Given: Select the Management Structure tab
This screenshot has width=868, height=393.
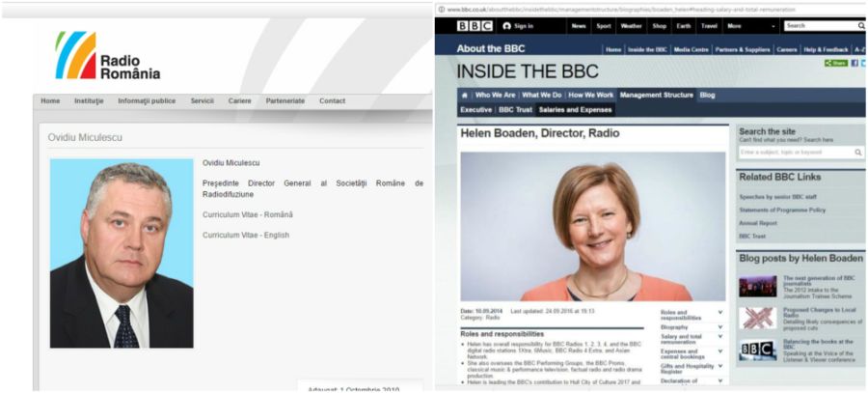Looking at the screenshot, I should pyautogui.click(x=657, y=96).
